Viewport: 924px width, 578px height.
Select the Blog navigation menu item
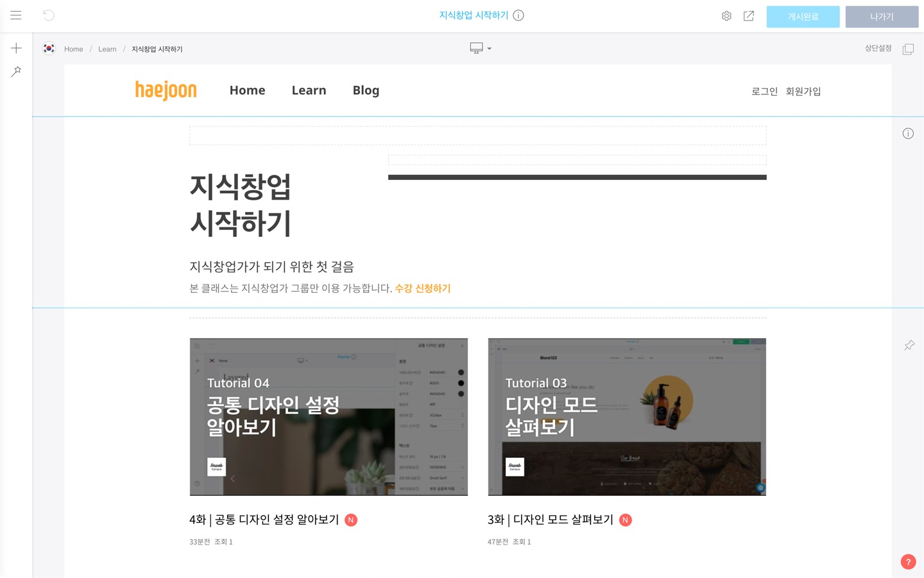pyautogui.click(x=366, y=91)
